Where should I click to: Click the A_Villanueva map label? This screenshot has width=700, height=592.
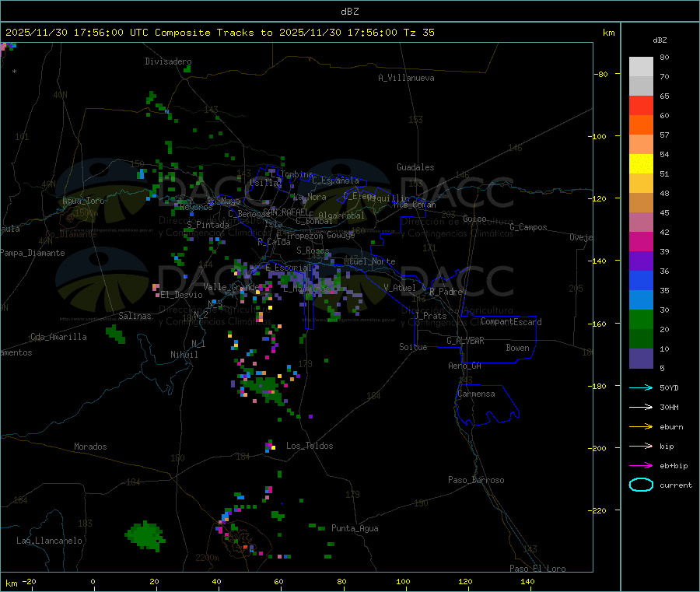tap(406, 78)
